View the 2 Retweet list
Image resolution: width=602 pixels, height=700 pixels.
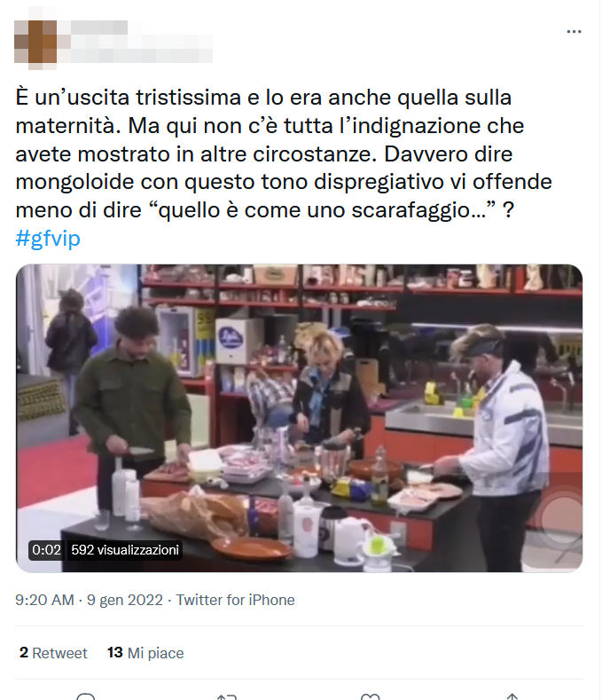click(53, 653)
